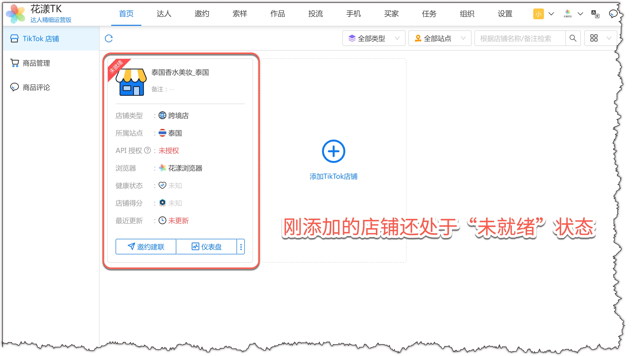
Task: Click the small 花漾 team icon in header
Action: pyautogui.click(x=568, y=14)
